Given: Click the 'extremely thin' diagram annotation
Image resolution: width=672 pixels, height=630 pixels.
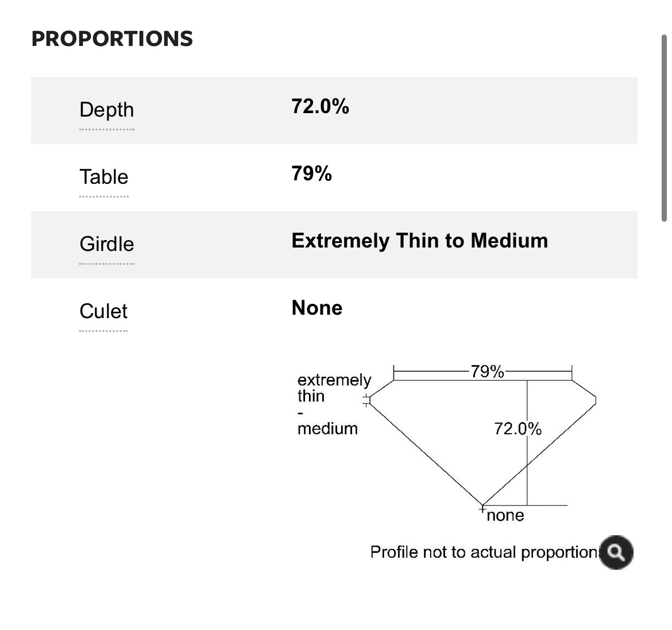Looking at the screenshot, I should coord(334,388).
